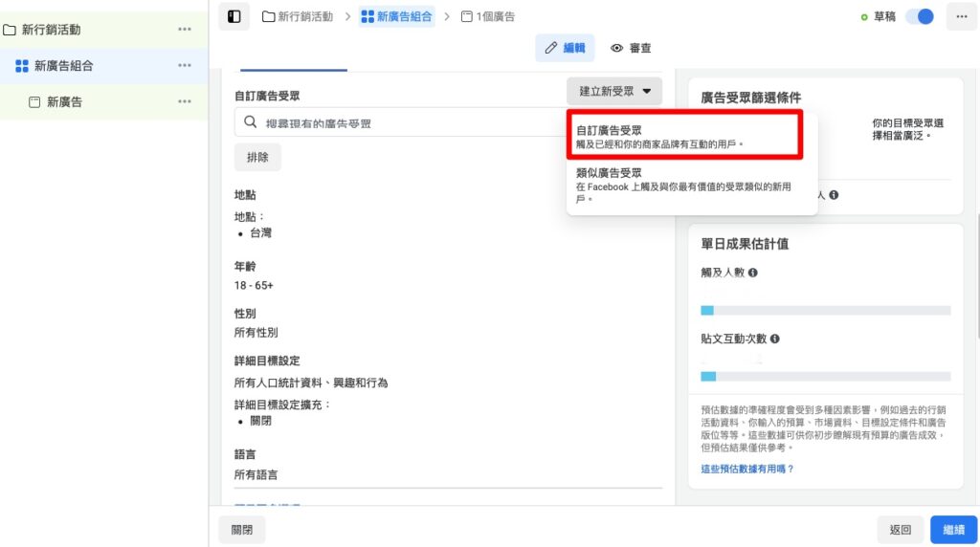The height and width of the screenshot is (547, 980).
Task: Click the 排除 button
Action: click(x=257, y=157)
